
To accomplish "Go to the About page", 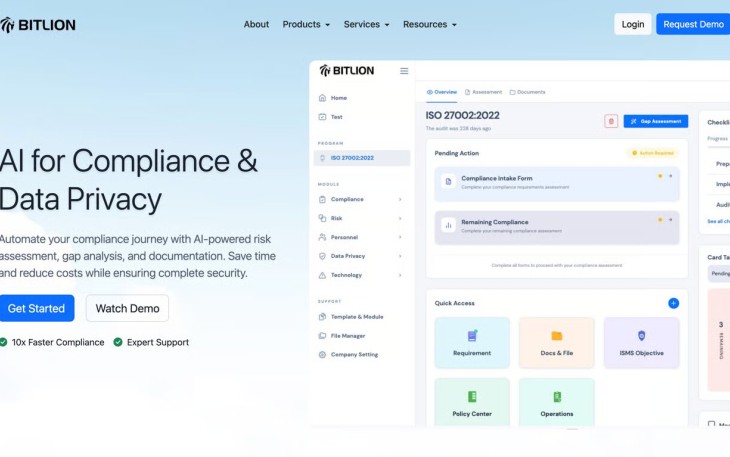I will pos(256,24).
